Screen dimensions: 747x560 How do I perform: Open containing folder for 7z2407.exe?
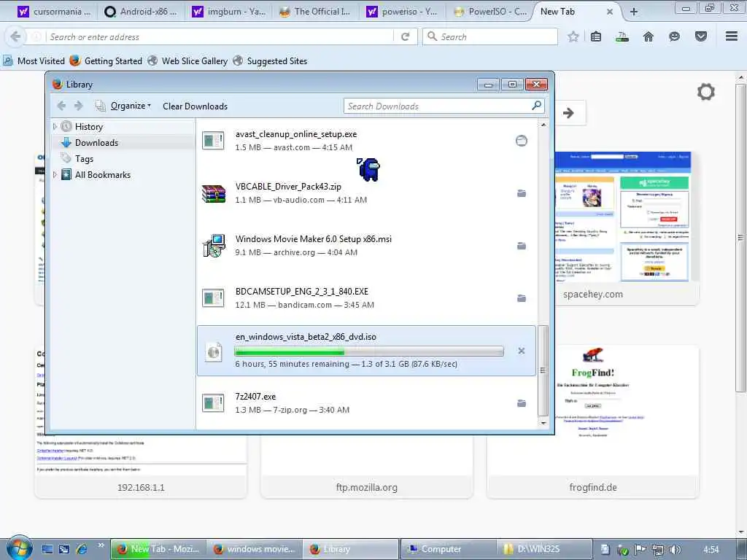(x=521, y=403)
